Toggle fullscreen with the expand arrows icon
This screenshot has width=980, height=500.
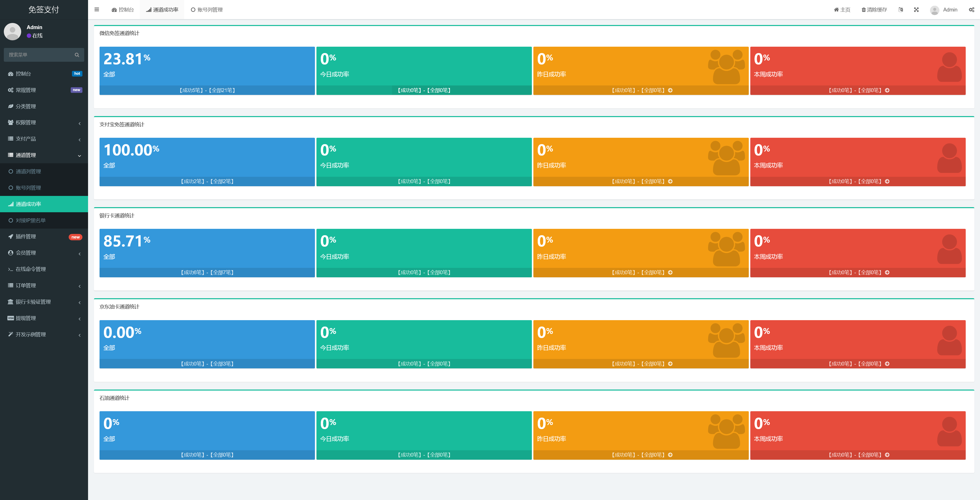coord(916,9)
